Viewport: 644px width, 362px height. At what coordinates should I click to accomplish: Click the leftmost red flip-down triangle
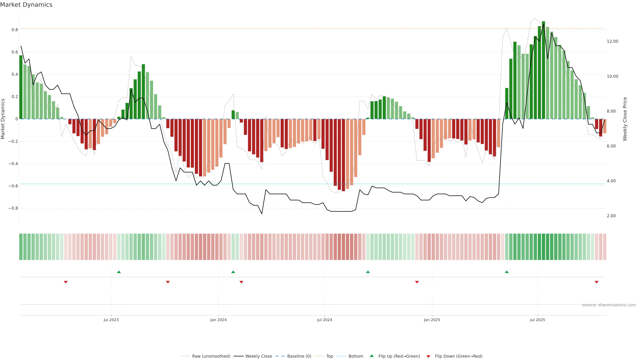[x=66, y=282]
